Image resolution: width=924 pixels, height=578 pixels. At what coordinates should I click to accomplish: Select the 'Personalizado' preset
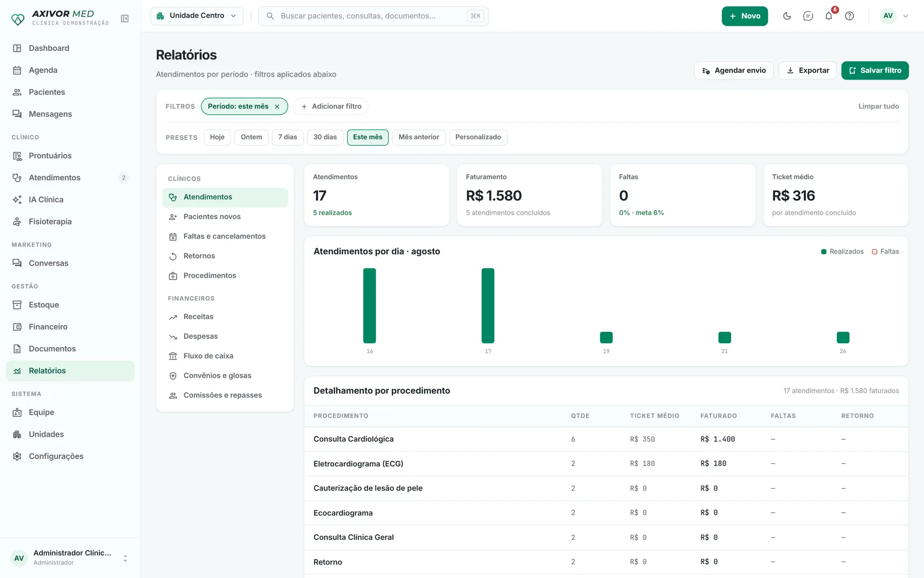[478, 137]
